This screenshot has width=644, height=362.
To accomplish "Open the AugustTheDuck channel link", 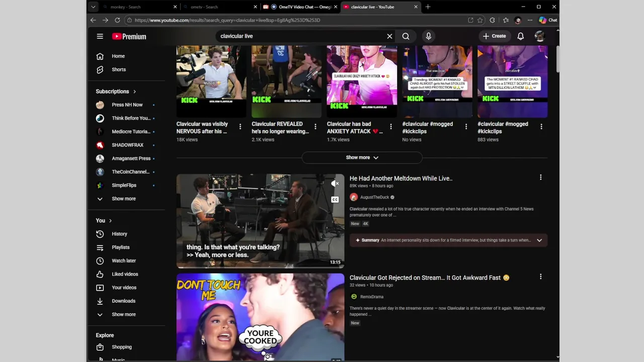I will pyautogui.click(x=374, y=198).
